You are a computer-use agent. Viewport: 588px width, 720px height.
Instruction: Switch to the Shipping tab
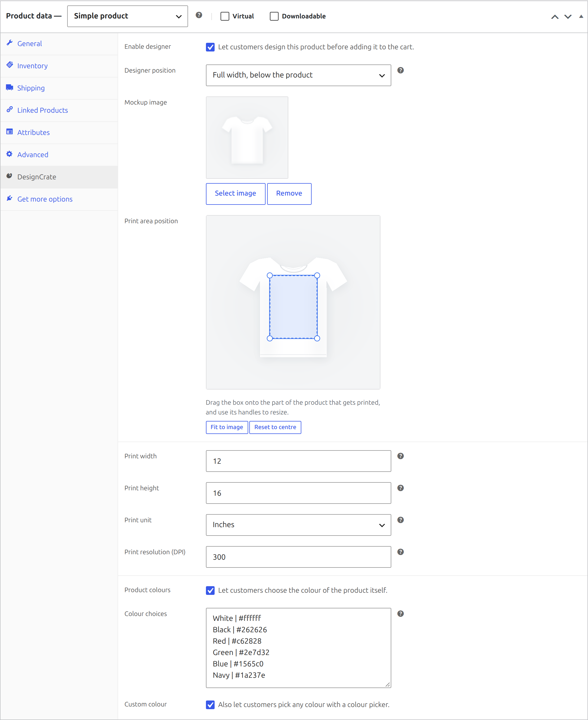point(59,88)
